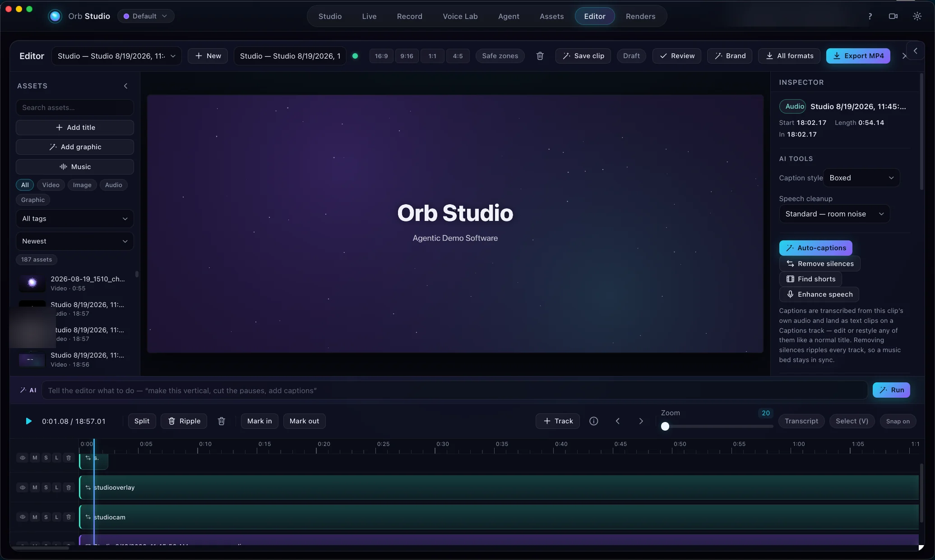Toggle Safe zones overlay
Viewport: 935px width, 560px height.
[x=500, y=56]
